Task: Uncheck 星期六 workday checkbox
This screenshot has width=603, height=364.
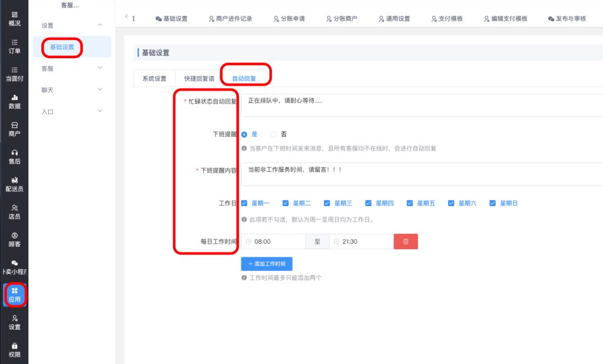Action: click(452, 203)
